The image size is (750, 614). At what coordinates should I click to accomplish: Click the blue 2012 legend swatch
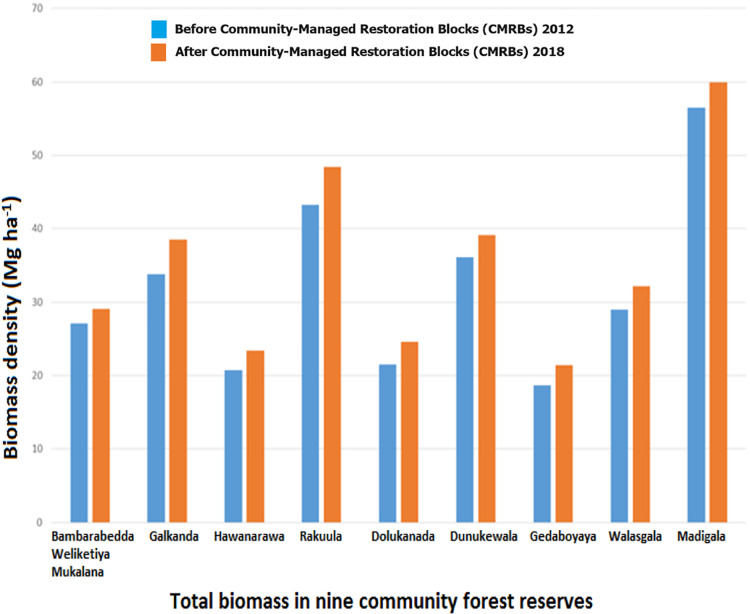159,29
